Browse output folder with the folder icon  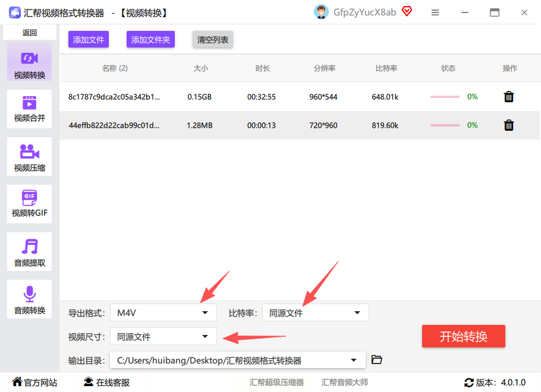coord(376,359)
